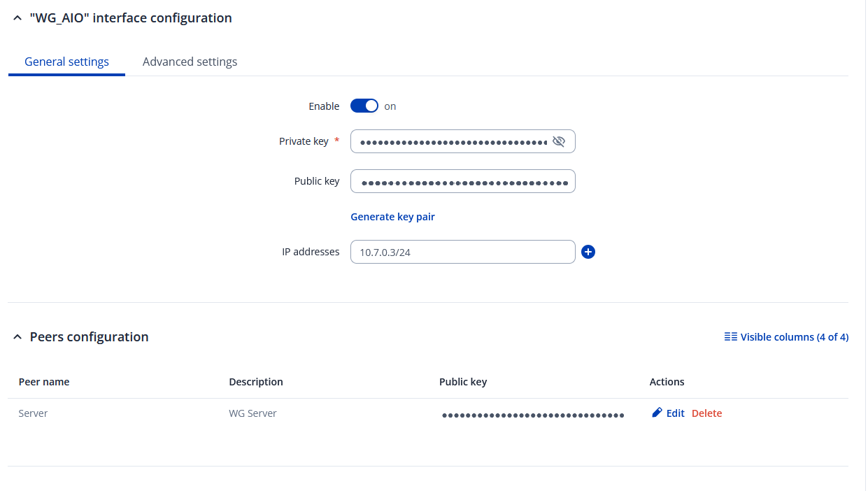Open the Visible columns (4 of 4) selector

[x=786, y=337]
